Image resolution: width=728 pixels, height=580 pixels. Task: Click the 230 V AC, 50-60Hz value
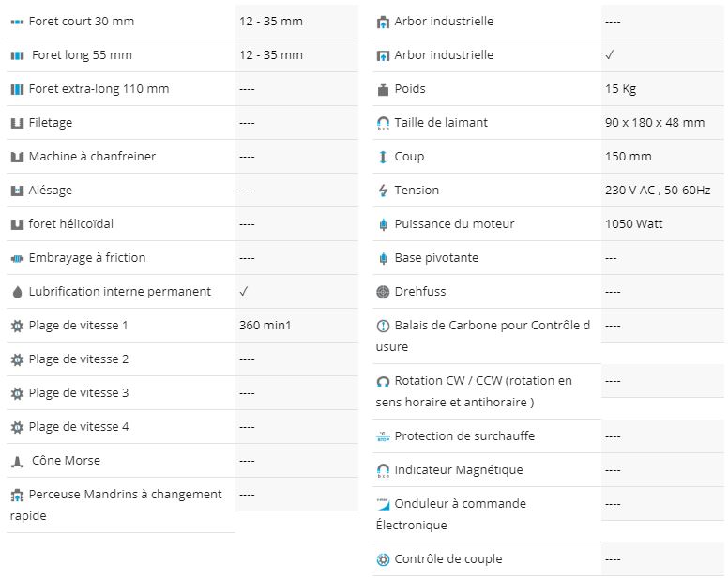tap(658, 190)
